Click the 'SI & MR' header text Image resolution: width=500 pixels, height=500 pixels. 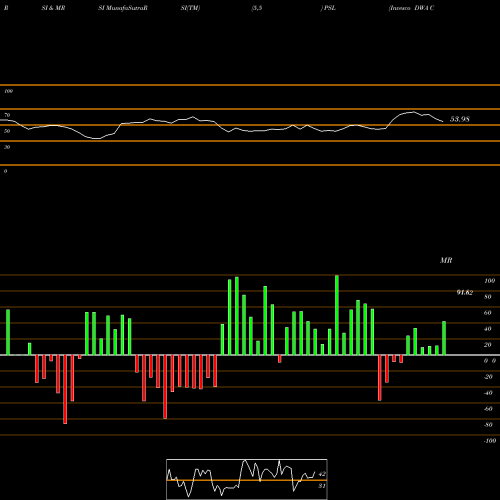click(53, 8)
